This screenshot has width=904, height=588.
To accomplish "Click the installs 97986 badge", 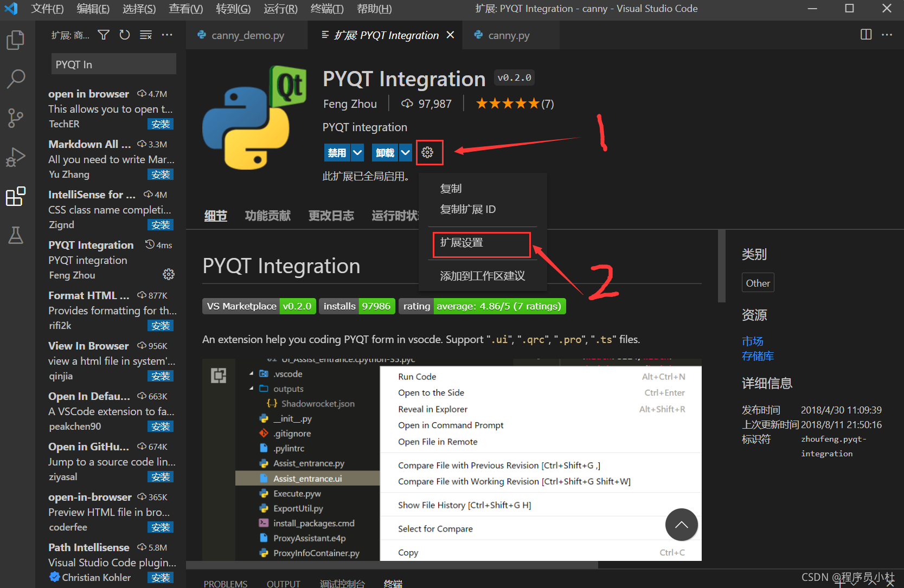I will pyautogui.click(x=357, y=306).
